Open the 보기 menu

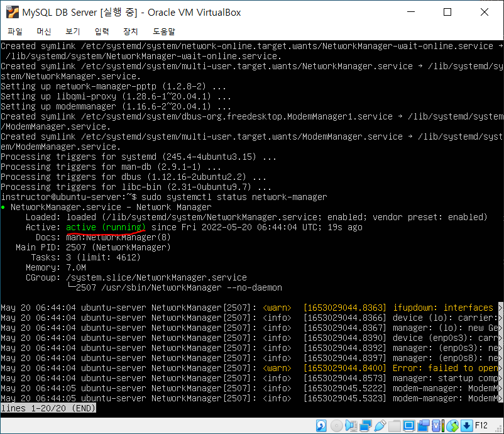tap(73, 31)
